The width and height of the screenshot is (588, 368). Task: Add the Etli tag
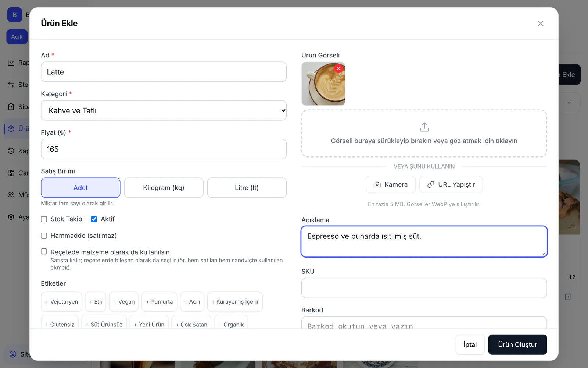(96, 302)
